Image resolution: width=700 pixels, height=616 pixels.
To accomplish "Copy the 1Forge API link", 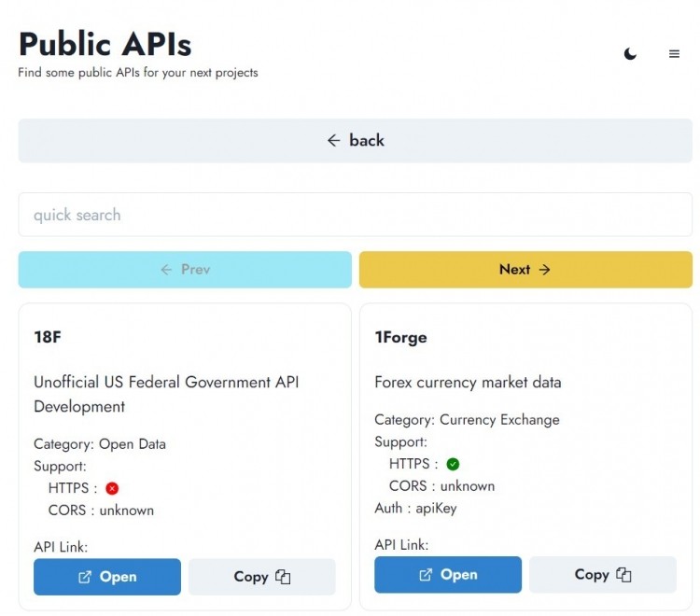I will (603, 575).
